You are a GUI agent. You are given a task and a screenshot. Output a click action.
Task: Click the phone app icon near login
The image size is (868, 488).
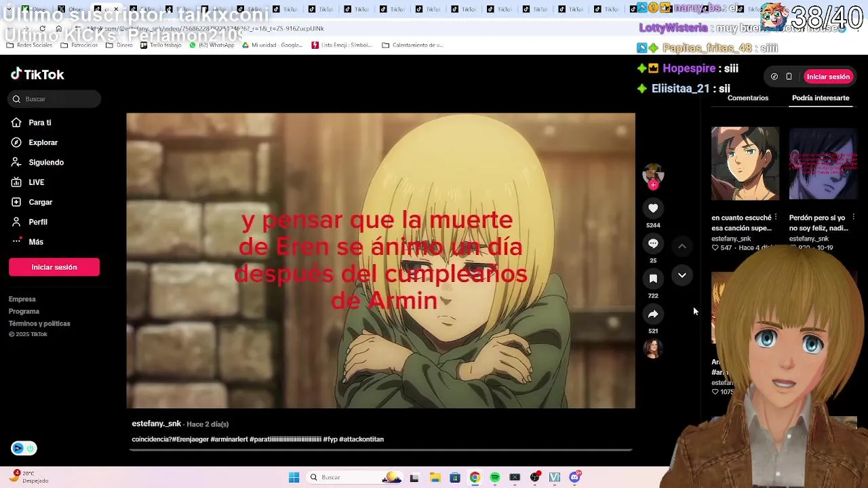point(789,77)
